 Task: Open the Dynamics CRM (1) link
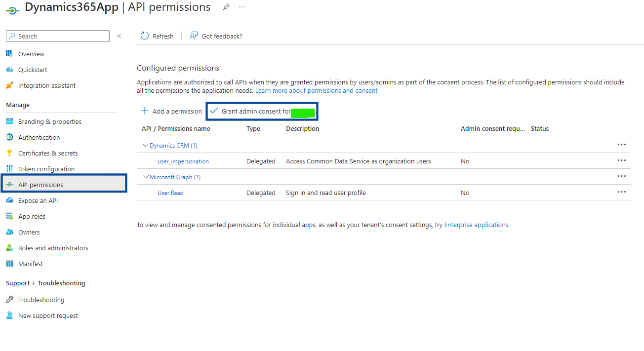click(x=173, y=145)
